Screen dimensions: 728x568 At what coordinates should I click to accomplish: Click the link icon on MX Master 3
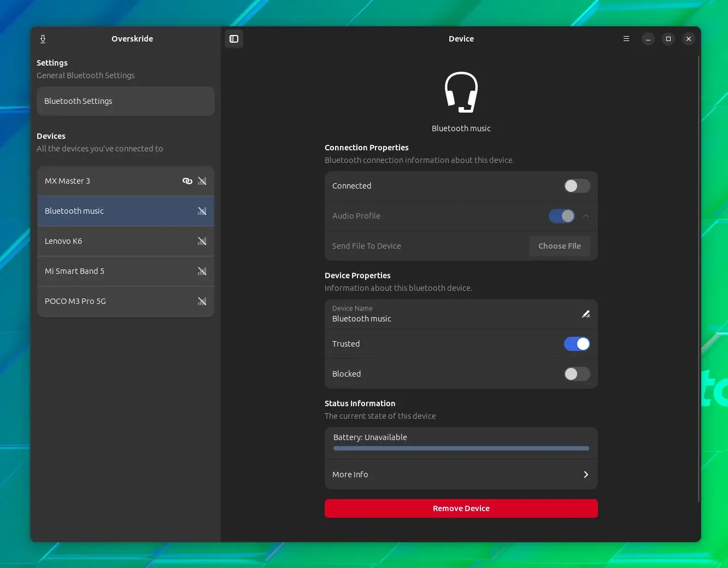point(187,181)
